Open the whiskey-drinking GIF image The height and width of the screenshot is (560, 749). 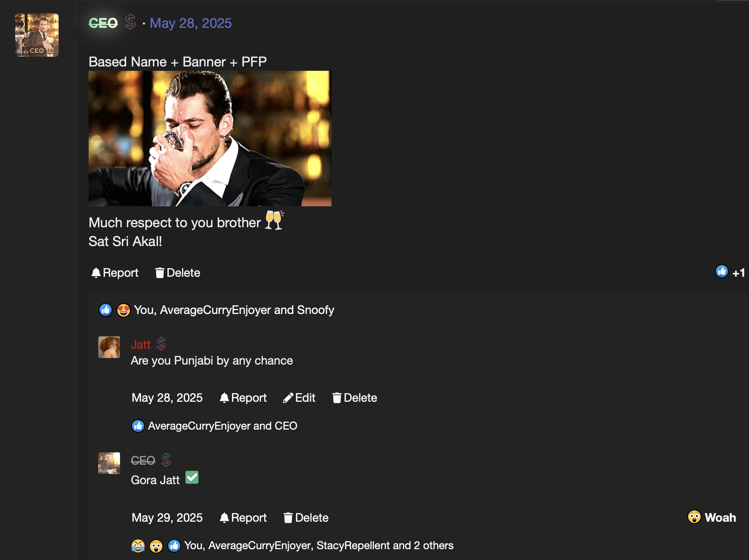210,138
